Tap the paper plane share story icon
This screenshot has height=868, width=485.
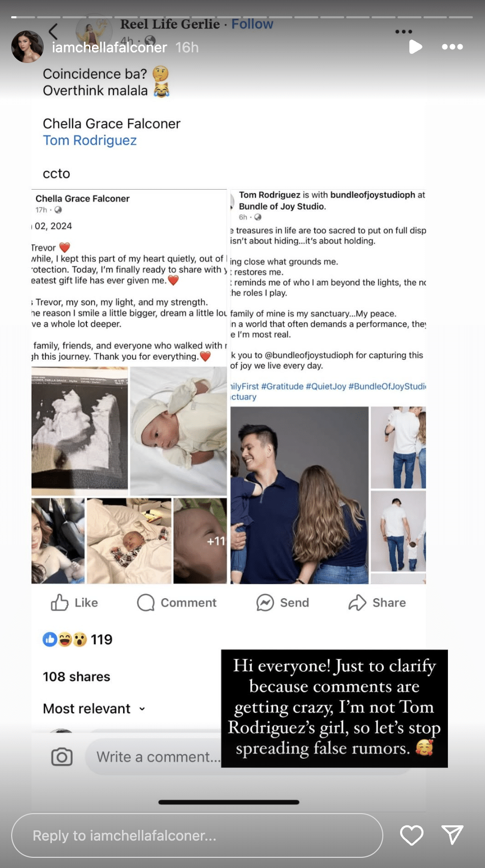452,835
